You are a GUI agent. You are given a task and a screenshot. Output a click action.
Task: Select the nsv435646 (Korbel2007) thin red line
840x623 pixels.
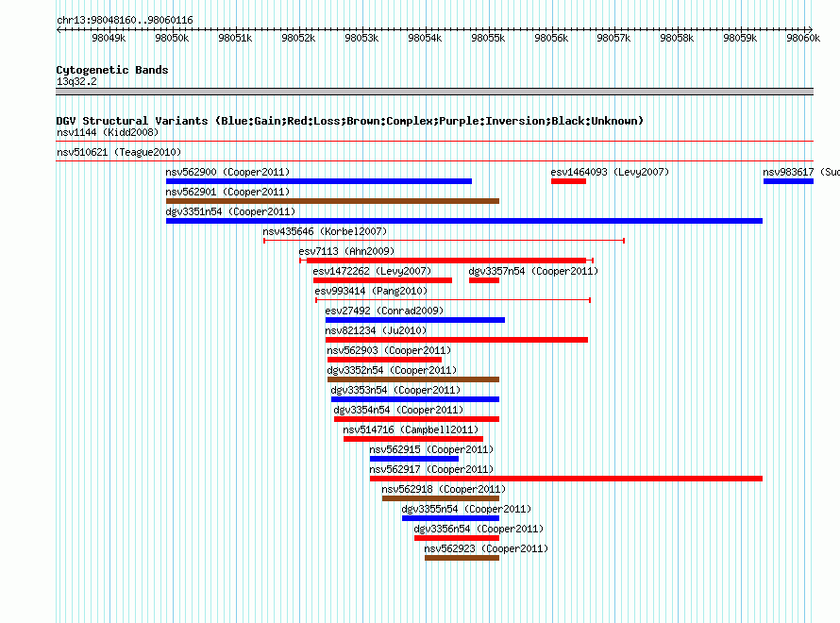(x=445, y=241)
